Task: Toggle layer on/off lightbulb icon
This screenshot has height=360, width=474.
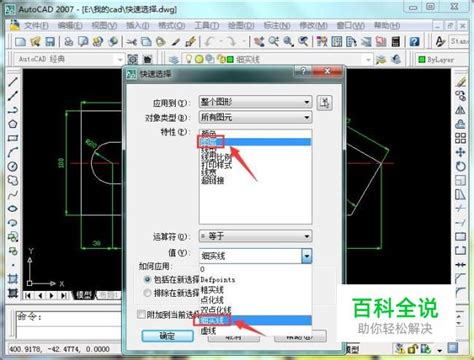Action: tap(189, 59)
